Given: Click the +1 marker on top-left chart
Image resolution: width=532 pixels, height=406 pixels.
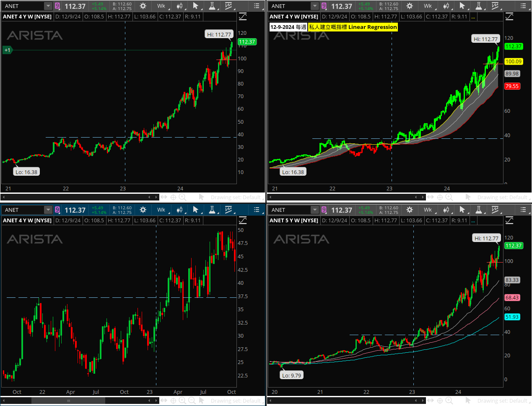Looking at the screenshot, I should 8,50.
